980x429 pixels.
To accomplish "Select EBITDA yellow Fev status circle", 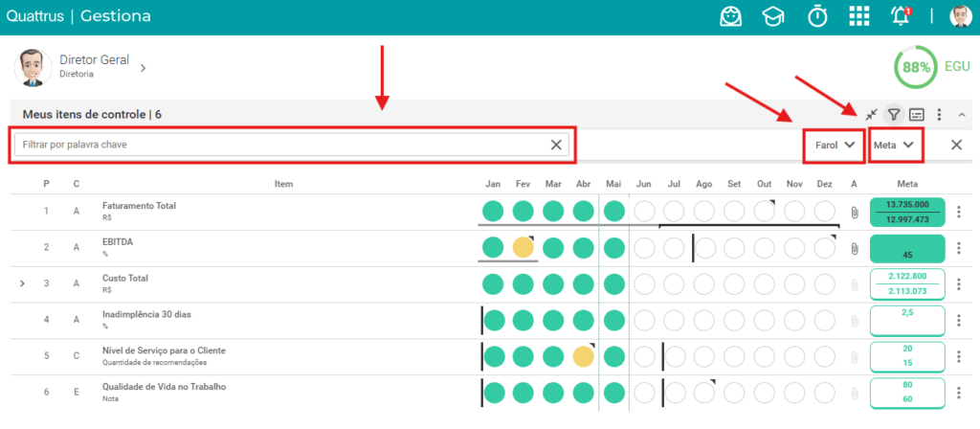I will pos(523,248).
